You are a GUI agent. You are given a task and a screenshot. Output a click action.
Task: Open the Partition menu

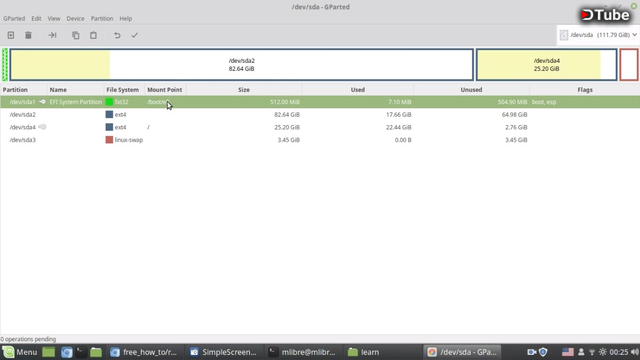102,18
